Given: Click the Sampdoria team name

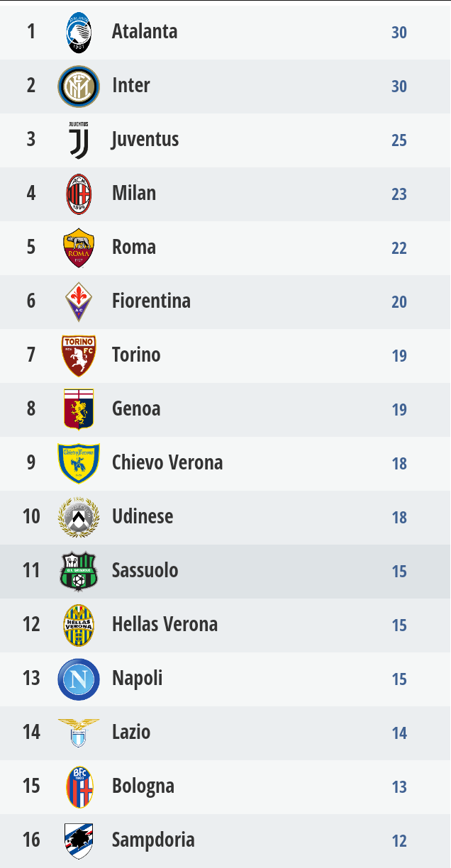Looking at the screenshot, I should 153,840.
